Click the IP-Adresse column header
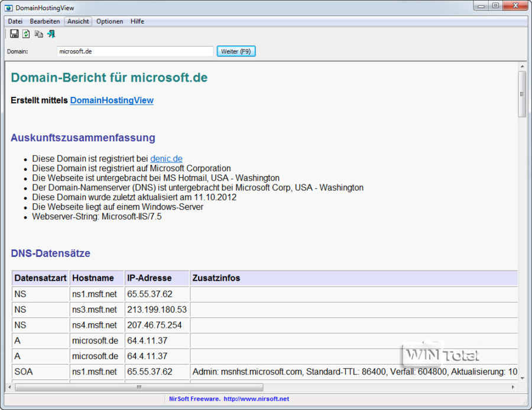The image size is (532, 410). (x=157, y=278)
